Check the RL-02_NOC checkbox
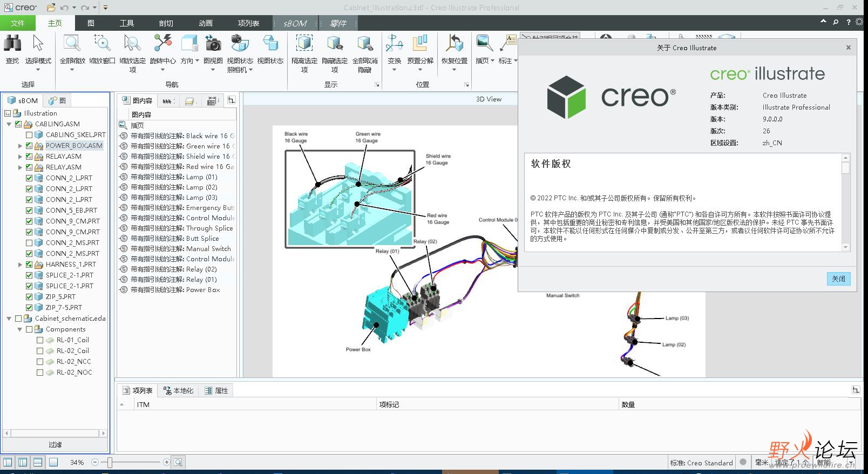Viewport: 868px width, 474px height. (x=40, y=373)
